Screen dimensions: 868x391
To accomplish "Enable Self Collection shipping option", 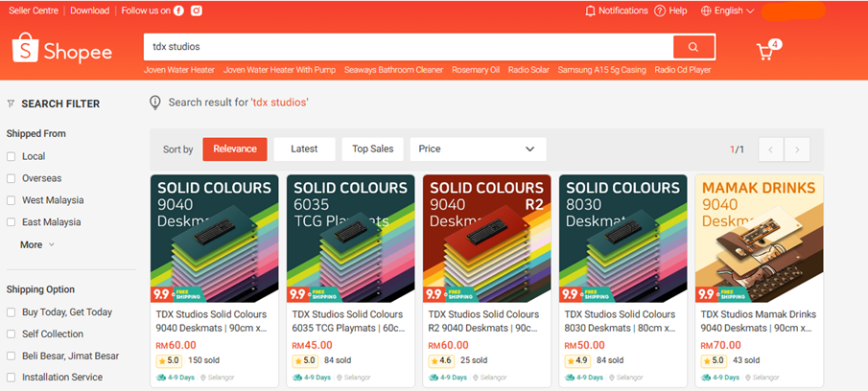I will pos(12,334).
